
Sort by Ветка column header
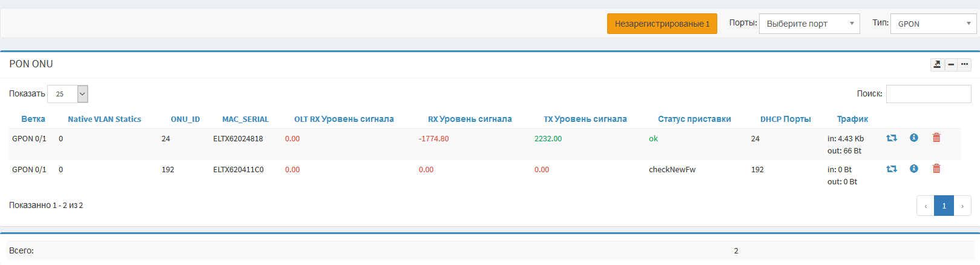(x=33, y=119)
